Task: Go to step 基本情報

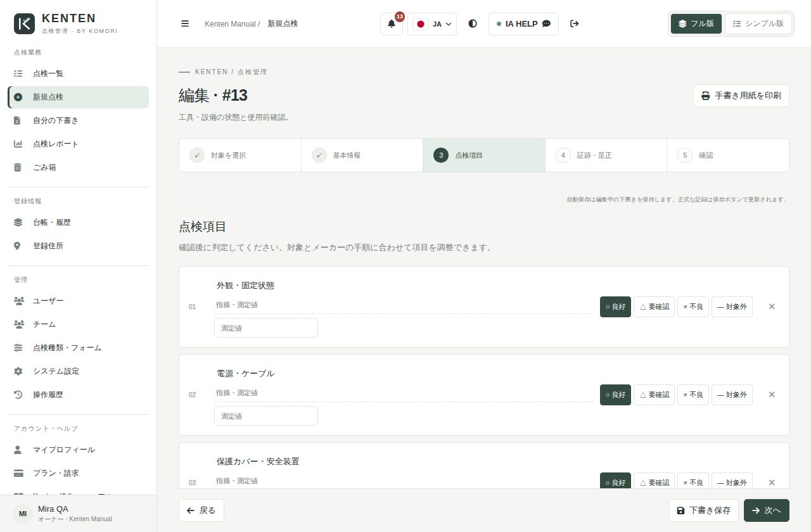Action: click(362, 155)
